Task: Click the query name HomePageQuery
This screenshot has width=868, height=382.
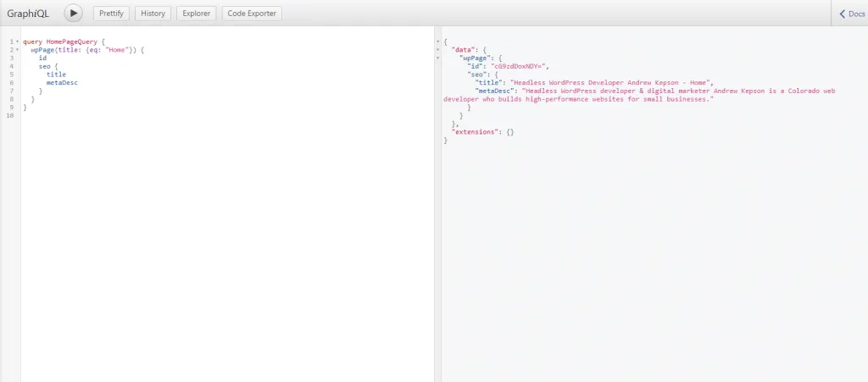Action: pos(72,42)
